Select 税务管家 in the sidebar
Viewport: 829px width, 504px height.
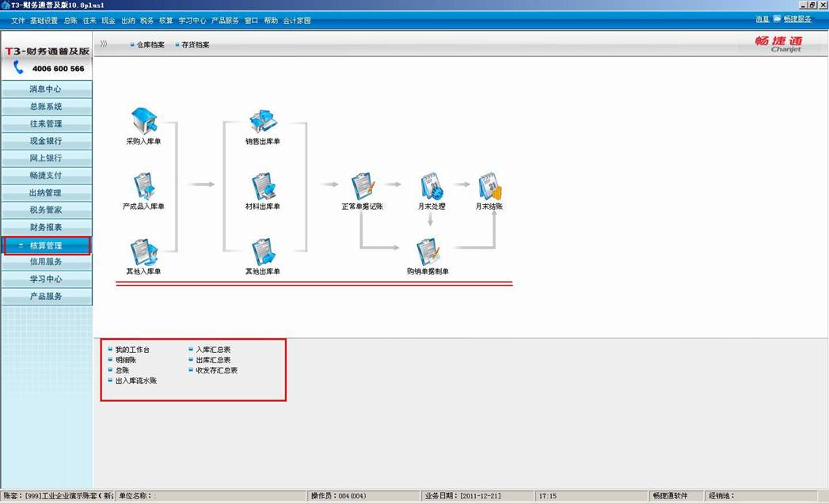pyautogui.click(x=47, y=210)
